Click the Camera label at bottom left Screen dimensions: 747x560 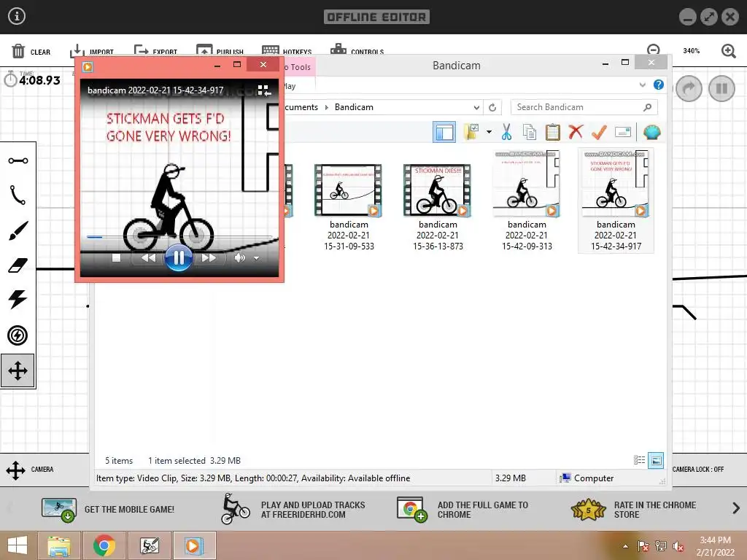(x=42, y=469)
